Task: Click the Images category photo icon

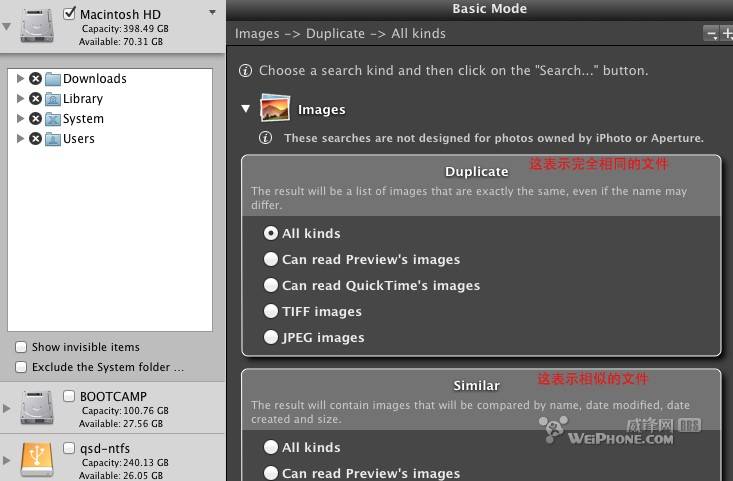Action: pos(275,108)
